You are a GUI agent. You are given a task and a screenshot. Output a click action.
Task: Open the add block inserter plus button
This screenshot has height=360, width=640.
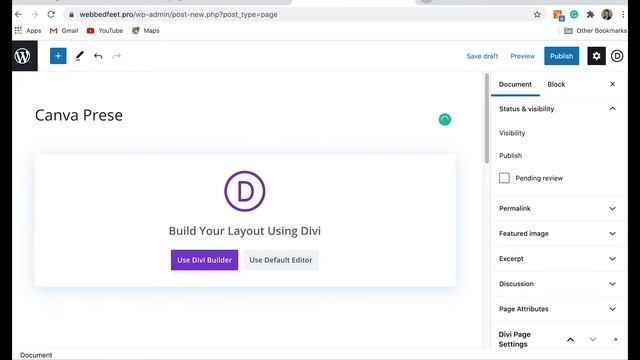[58, 56]
